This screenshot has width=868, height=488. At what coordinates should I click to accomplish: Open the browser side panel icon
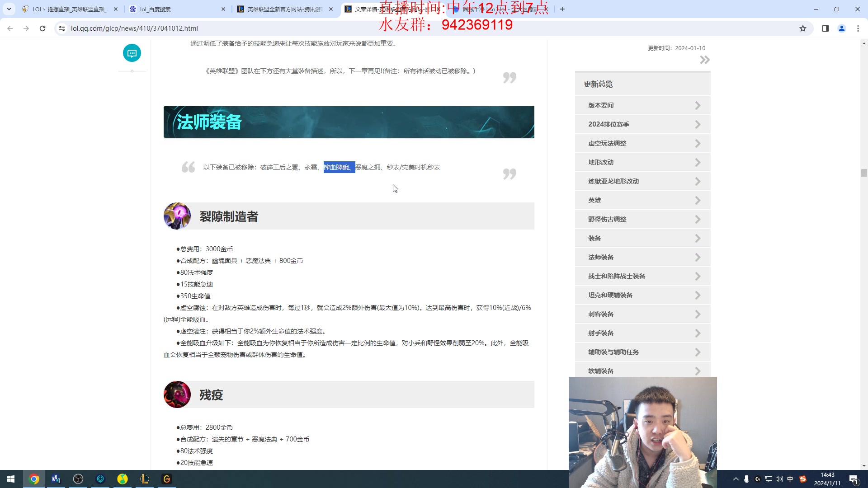pyautogui.click(x=826, y=28)
